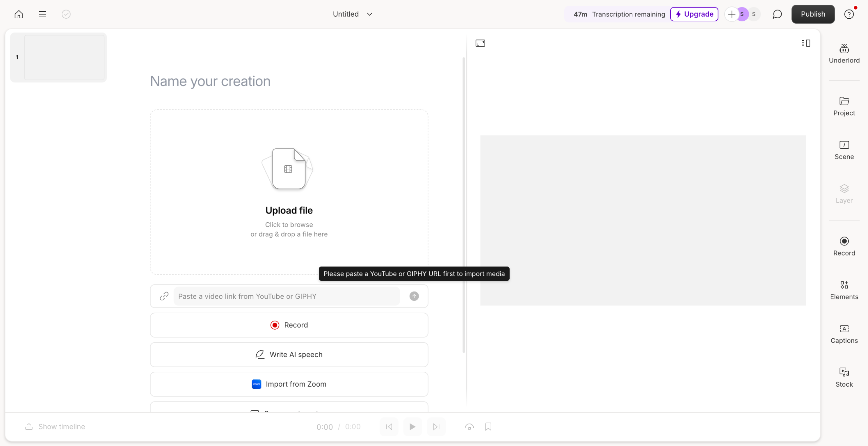Click the Record icon in right sidebar
Viewport: 868px width, 446px height.
844,246
